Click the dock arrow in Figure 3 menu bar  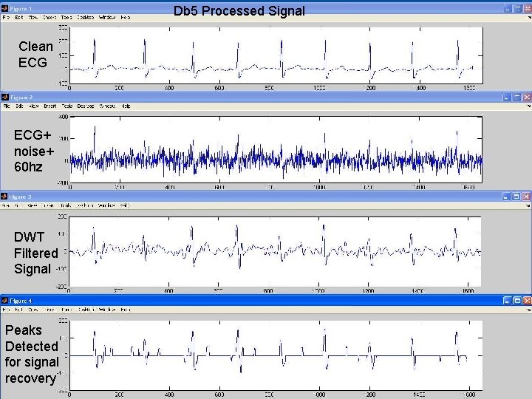(x=528, y=205)
